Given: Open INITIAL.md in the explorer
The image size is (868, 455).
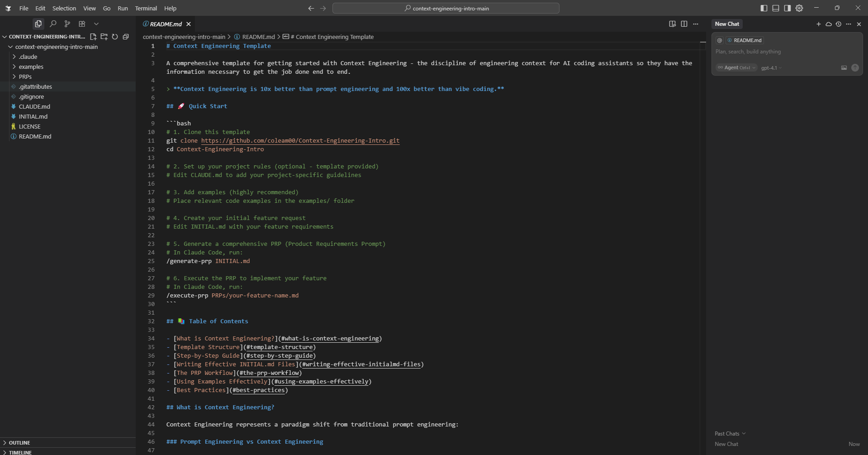Looking at the screenshot, I should click(x=68, y=116).
